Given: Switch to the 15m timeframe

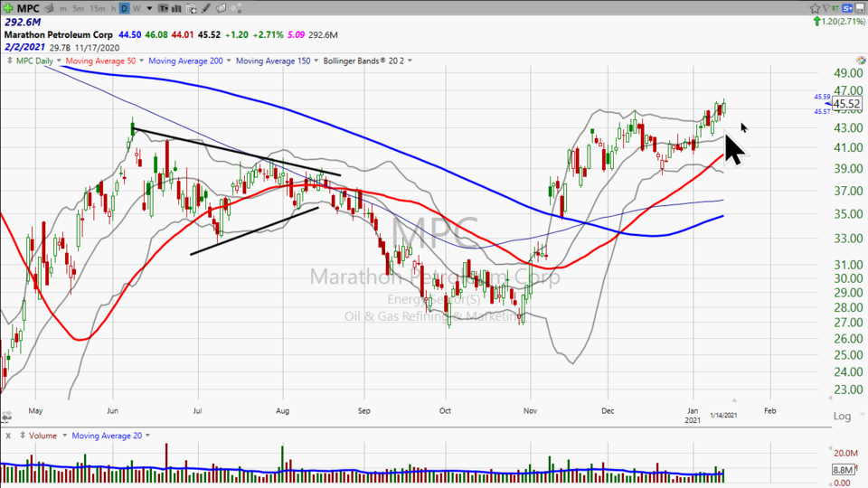Looking at the screenshot, I should 98,9.
